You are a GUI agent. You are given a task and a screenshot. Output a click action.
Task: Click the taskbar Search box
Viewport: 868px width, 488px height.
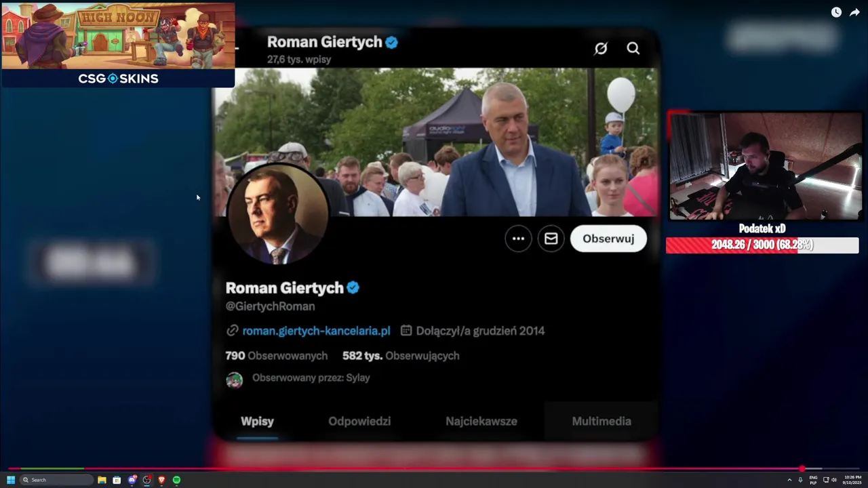[x=56, y=480]
